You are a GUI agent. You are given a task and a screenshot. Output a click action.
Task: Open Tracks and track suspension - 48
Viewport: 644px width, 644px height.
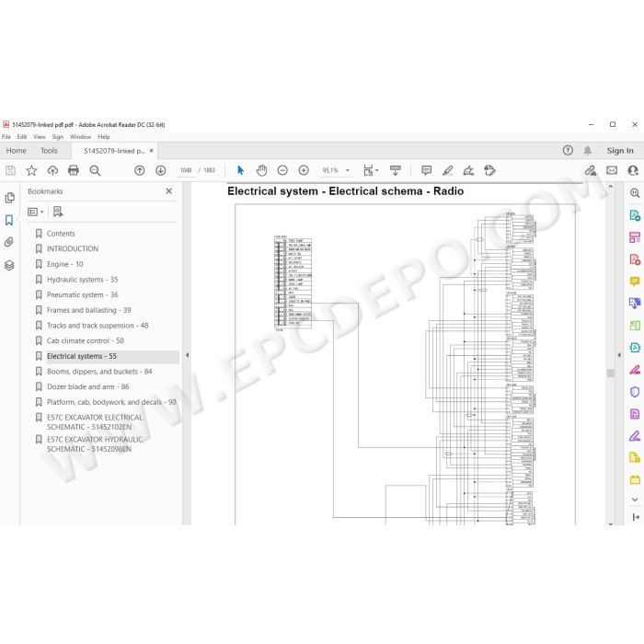(x=98, y=326)
